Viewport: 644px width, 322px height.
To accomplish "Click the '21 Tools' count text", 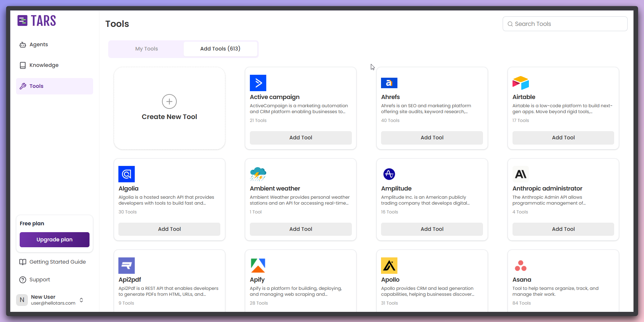I will tap(258, 121).
